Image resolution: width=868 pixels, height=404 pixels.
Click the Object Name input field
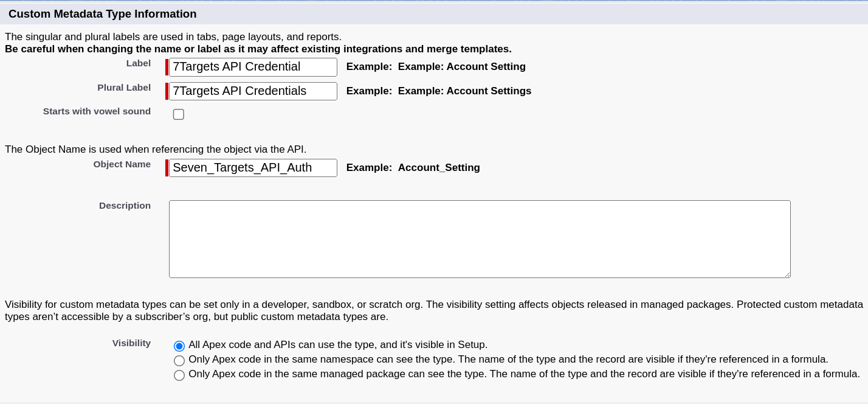coord(252,168)
